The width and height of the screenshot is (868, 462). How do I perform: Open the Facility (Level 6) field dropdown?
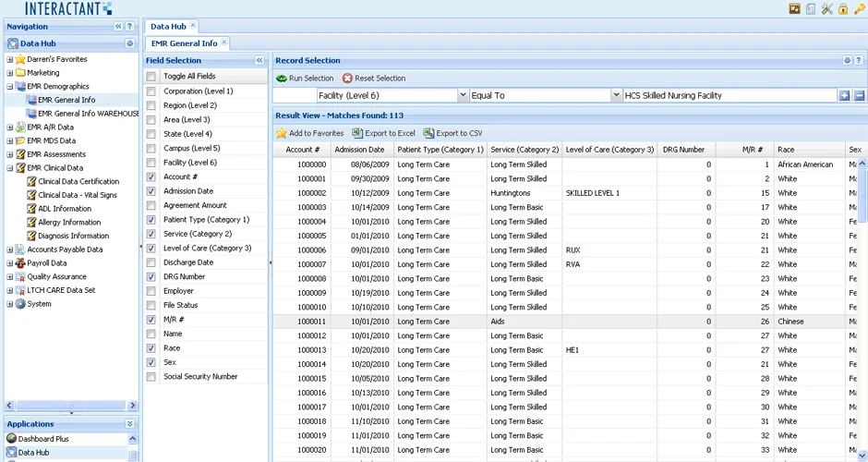pyautogui.click(x=463, y=95)
